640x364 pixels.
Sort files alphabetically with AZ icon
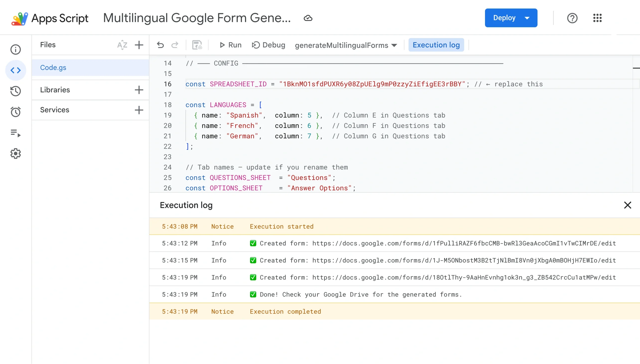point(122,45)
